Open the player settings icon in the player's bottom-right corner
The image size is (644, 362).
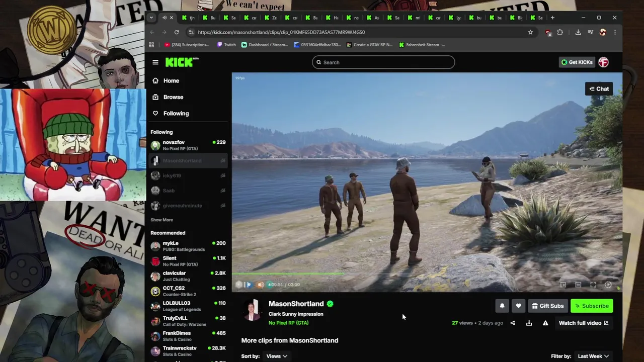point(608,285)
